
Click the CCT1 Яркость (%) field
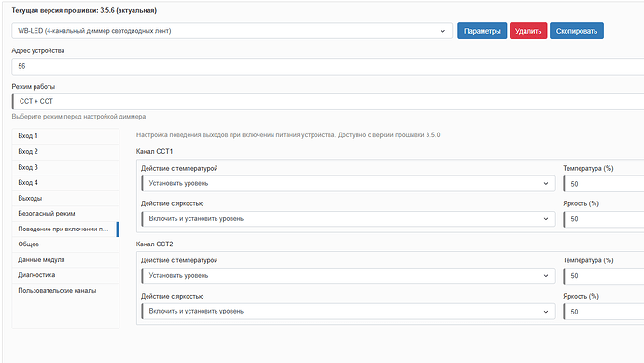point(604,219)
